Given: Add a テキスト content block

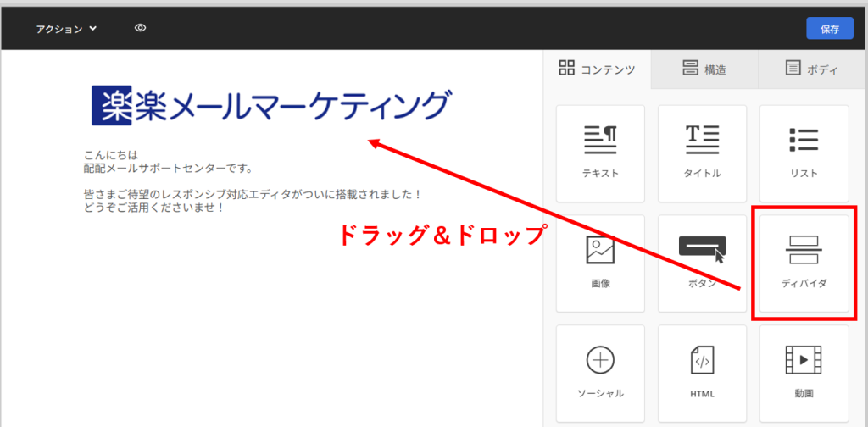Looking at the screenshot, I should pyautogui.click(x=600, y=153).
